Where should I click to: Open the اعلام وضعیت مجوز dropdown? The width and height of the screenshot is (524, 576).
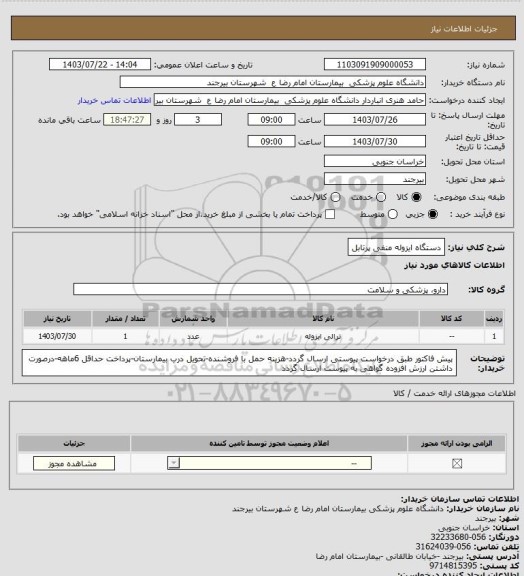(269, 463)
